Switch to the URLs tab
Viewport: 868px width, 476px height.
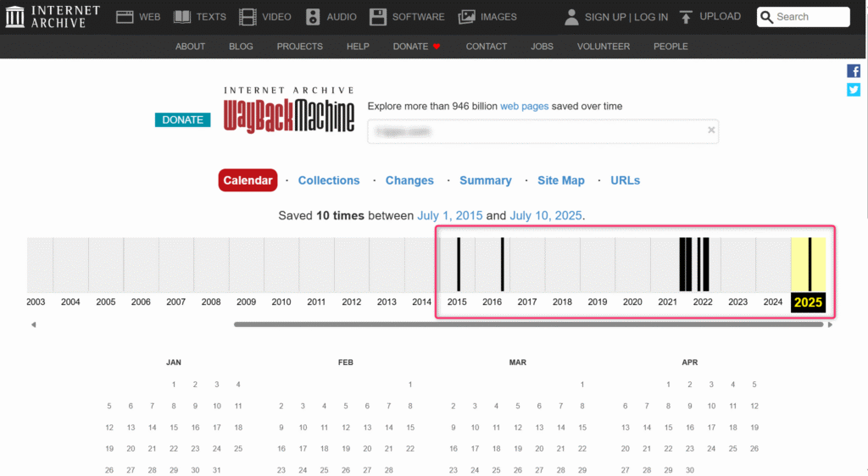click(x=625, y=180)
